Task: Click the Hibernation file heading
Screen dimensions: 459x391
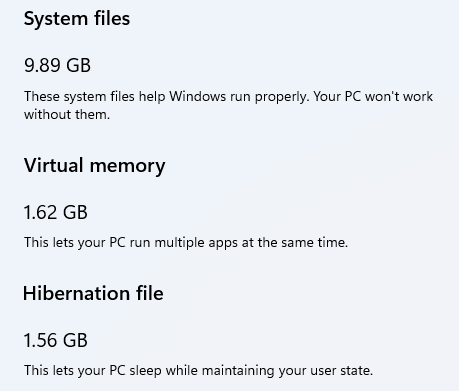Action: (93, 293)
